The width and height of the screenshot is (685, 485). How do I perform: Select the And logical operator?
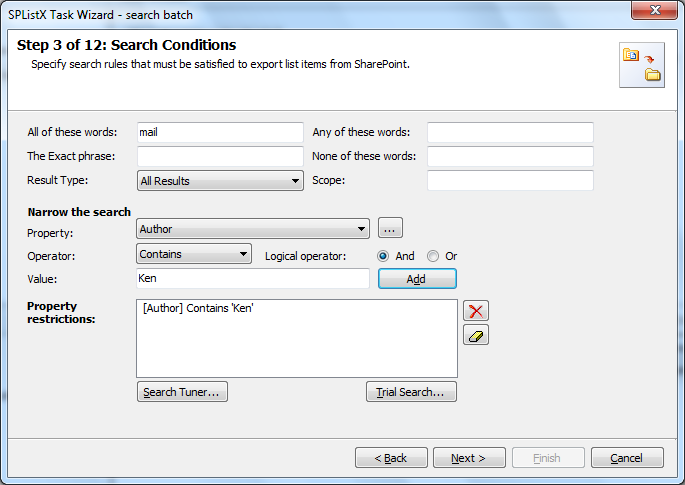pos(383,256)
